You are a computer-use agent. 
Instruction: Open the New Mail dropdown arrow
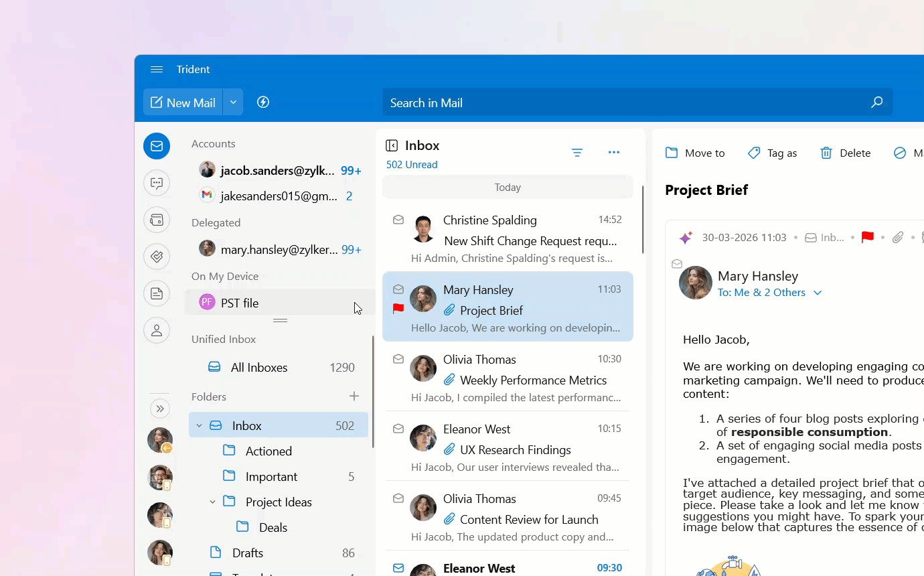click(x=233, y=102)
